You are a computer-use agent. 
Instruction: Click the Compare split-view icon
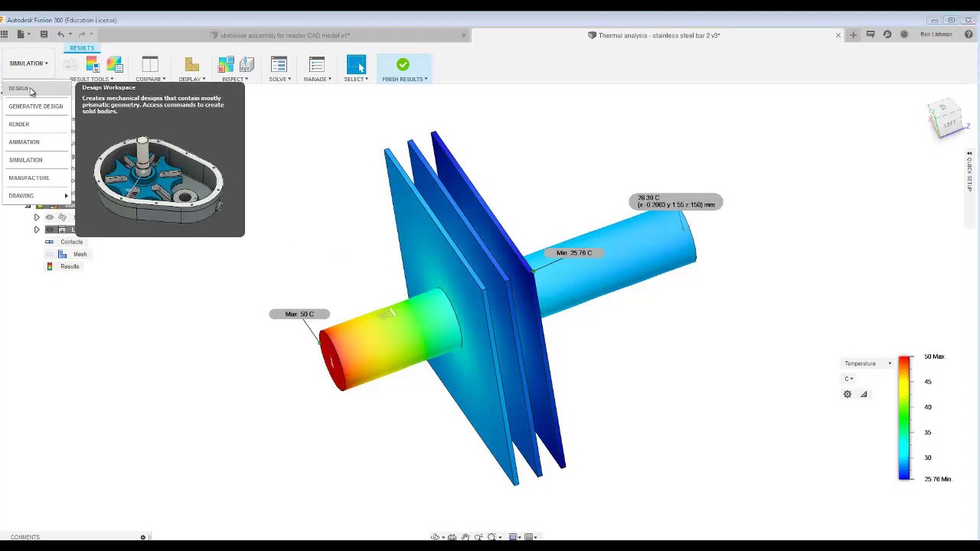[150, 64]
